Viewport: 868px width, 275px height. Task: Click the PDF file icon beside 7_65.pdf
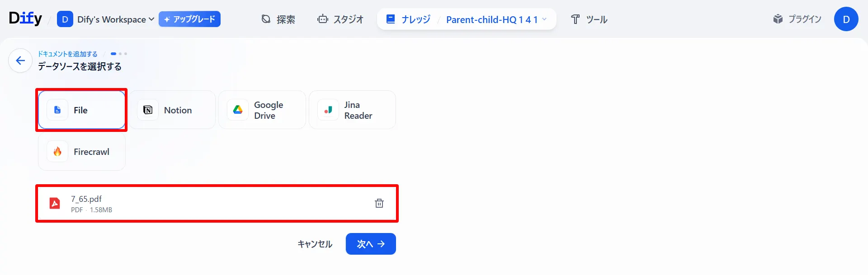coord(55,203)
